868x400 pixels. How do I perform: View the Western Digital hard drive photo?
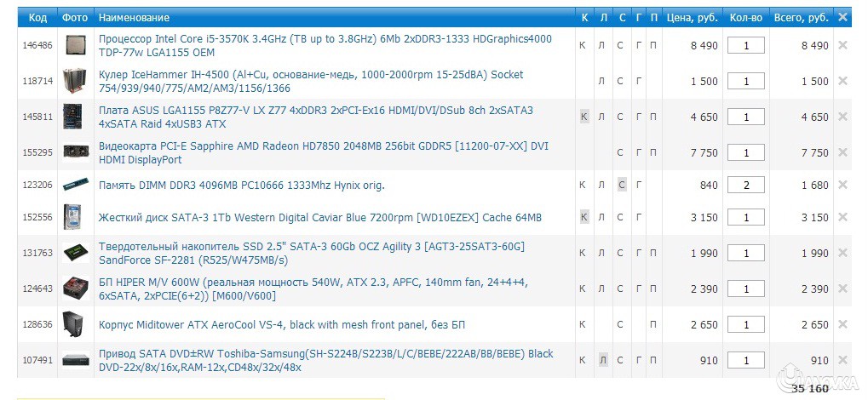click(72, 217)
